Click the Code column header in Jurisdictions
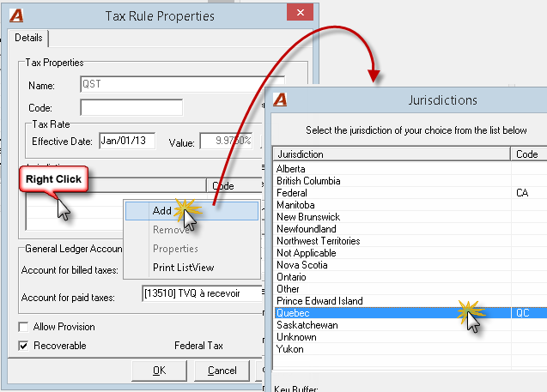The height and width of the screenshot is (392, 547). (x=529, y=154)
